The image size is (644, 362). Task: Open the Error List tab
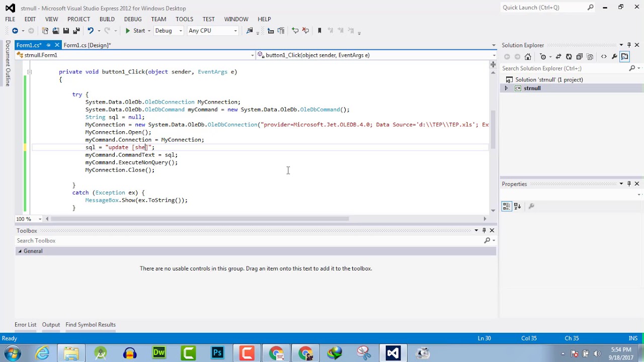pos(26,325)
